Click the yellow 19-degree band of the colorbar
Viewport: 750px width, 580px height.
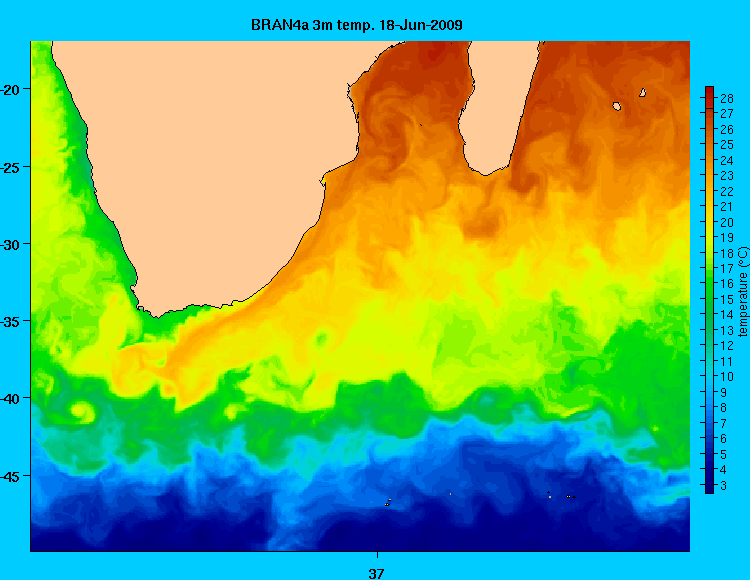pos(709,238)
